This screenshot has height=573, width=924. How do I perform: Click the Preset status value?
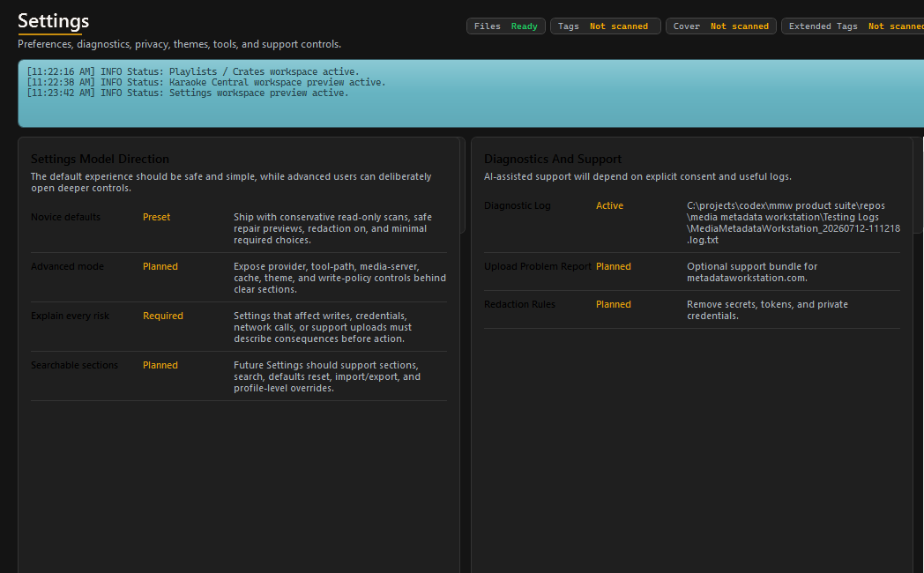click(156, 218)
